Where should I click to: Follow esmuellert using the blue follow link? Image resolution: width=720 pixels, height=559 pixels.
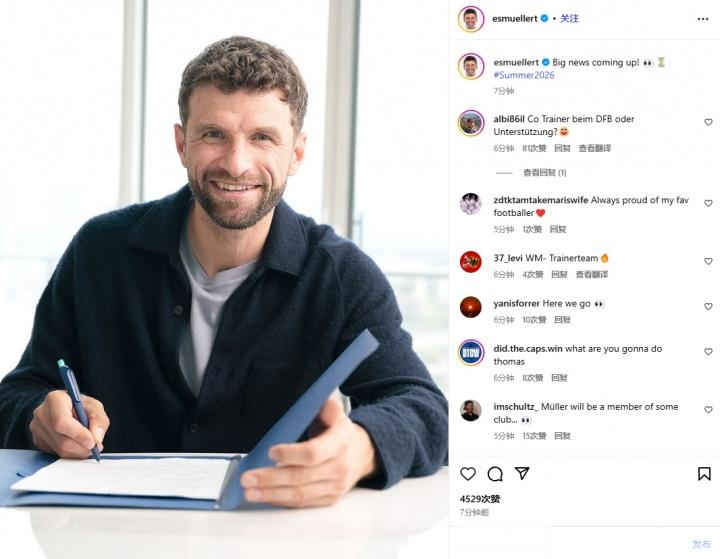[x=569, y=18]
